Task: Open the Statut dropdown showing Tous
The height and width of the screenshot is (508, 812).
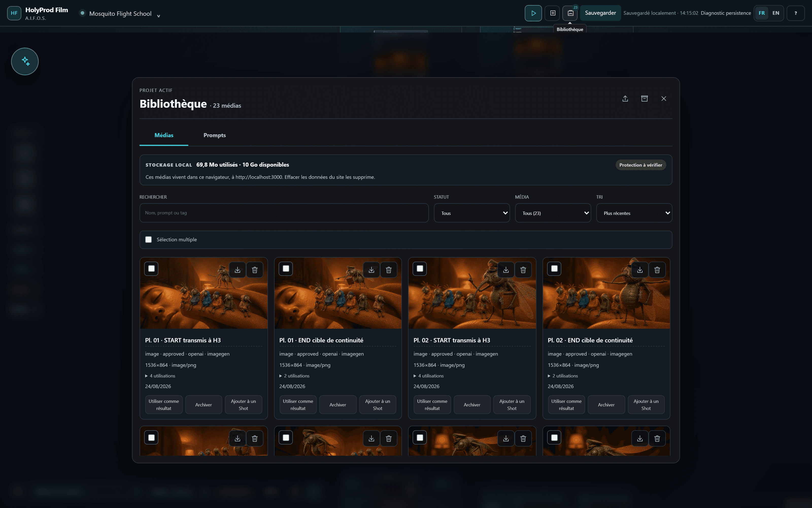Action: (472, 213)
